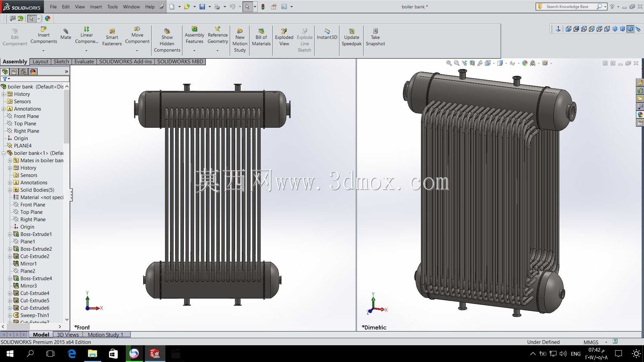Click the Edit Component button
644x362 pixels.
click(15, 37)
